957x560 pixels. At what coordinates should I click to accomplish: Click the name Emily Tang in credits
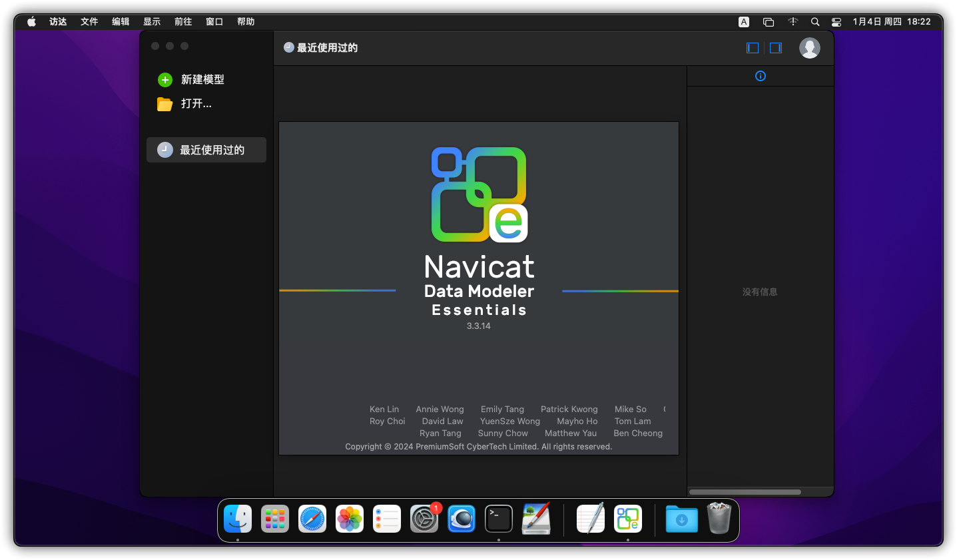502,410
